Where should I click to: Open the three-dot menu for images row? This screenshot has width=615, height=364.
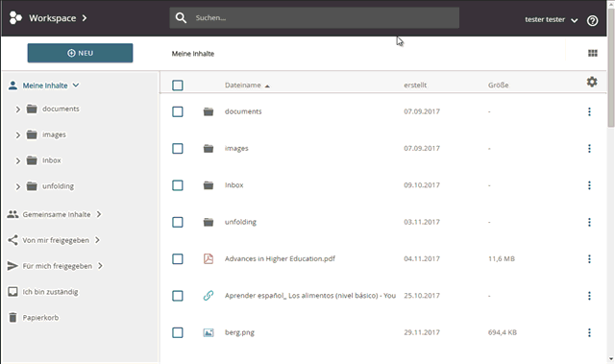click(x=589, y=149)
